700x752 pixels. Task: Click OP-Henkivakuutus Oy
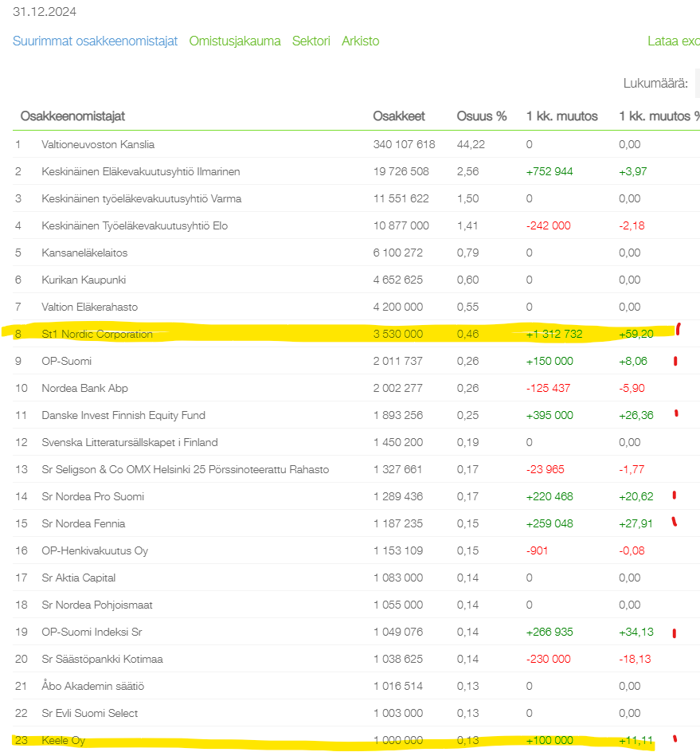[95, 551]
